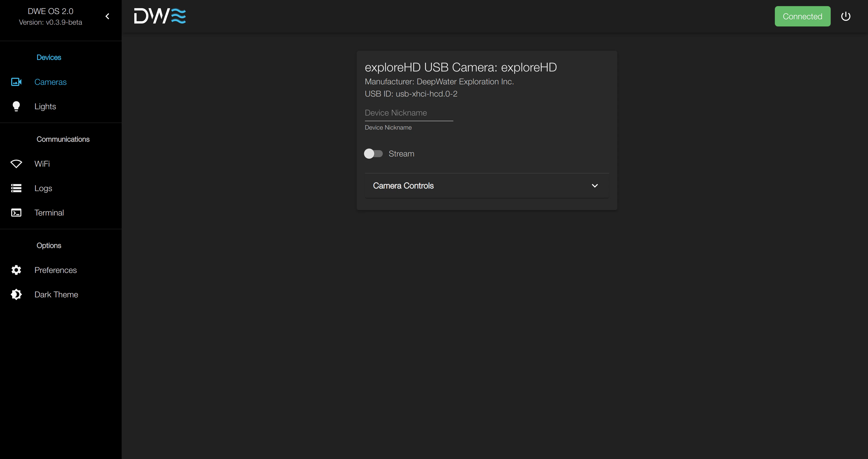Click the Logs list icon
The image size is (868, 459).
(x=16, y=188)
